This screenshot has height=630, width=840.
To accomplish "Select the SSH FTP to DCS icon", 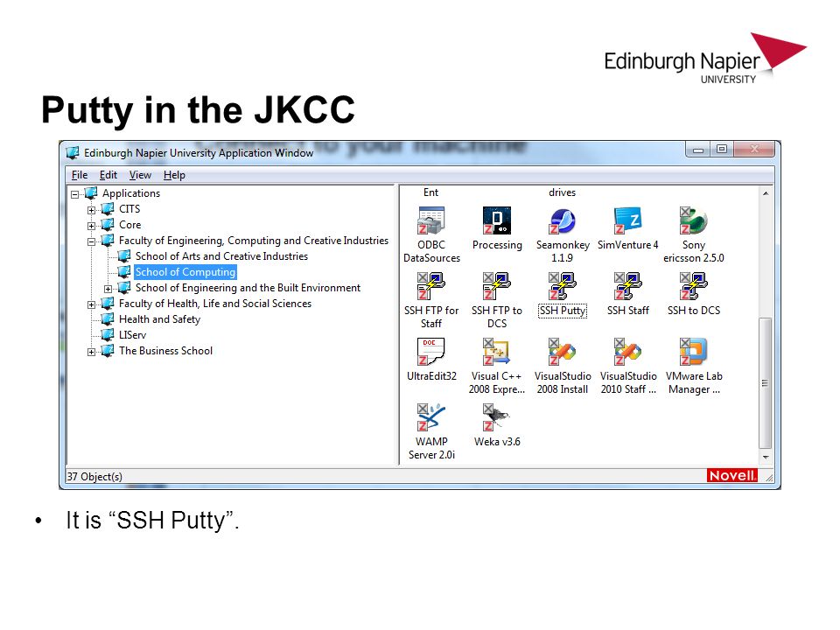I will tap(497, 286).
